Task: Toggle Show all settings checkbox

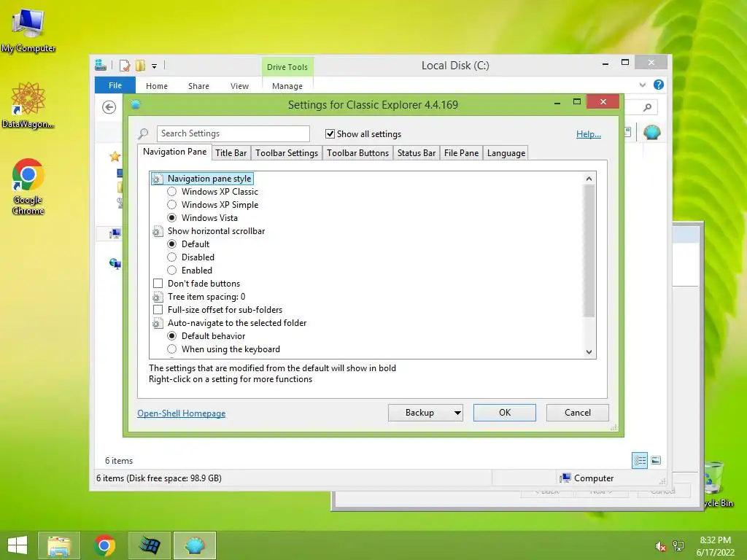Action: 330,134
